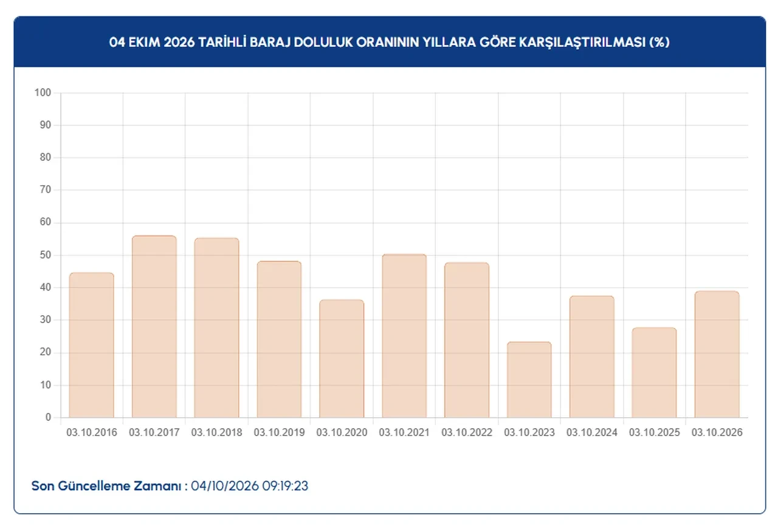The height and width of the screenshot is (532, 778).
Task: Select the 03.10.2024 chart bar
Action: point(592,357)
